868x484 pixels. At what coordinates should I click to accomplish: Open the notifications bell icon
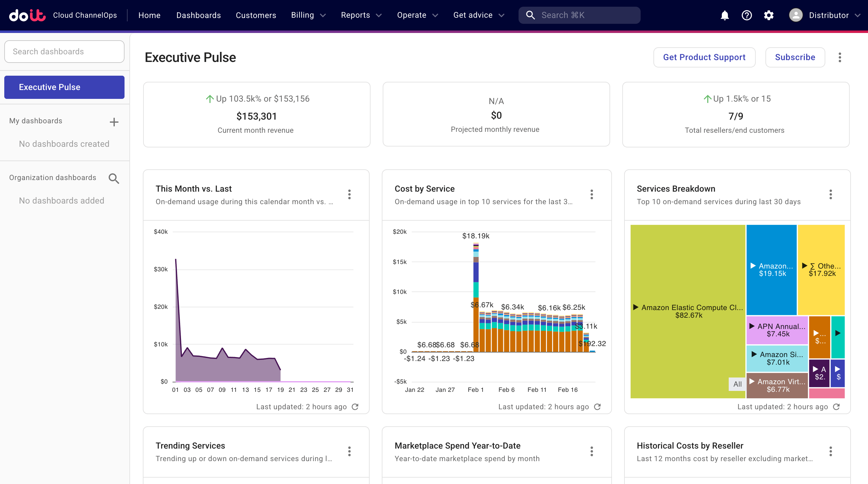[725, 15]
